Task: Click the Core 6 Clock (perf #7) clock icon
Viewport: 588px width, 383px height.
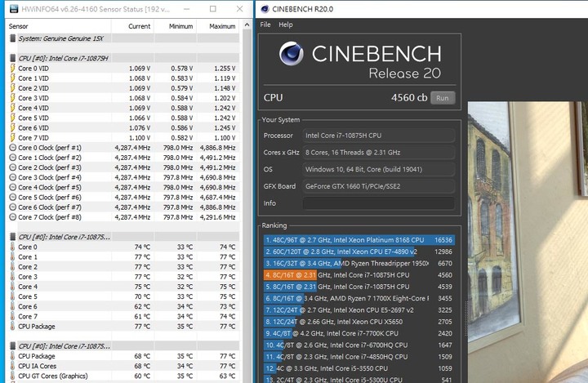Action: [12, 207]
